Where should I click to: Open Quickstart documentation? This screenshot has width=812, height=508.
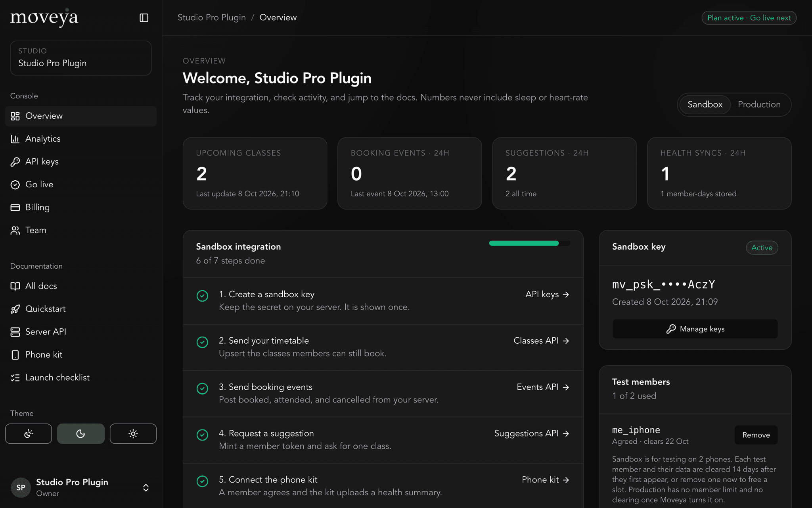coord(81,309)
